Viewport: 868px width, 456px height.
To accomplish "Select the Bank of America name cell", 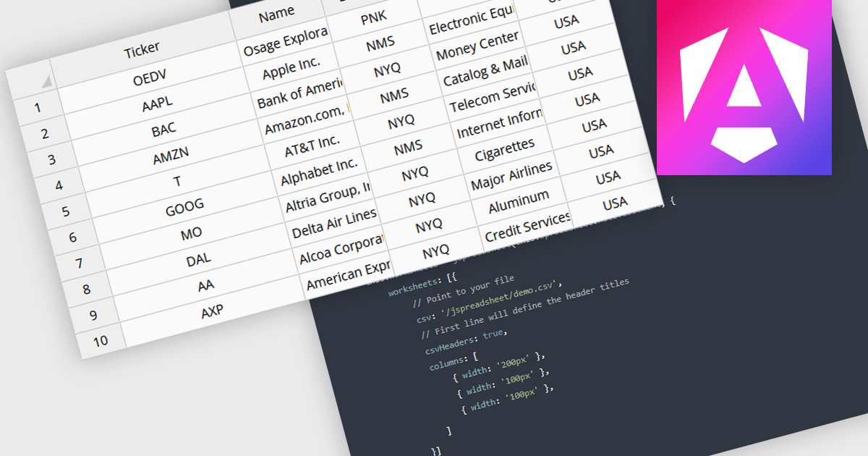I will pyautogui.click(x=299, y=93).
